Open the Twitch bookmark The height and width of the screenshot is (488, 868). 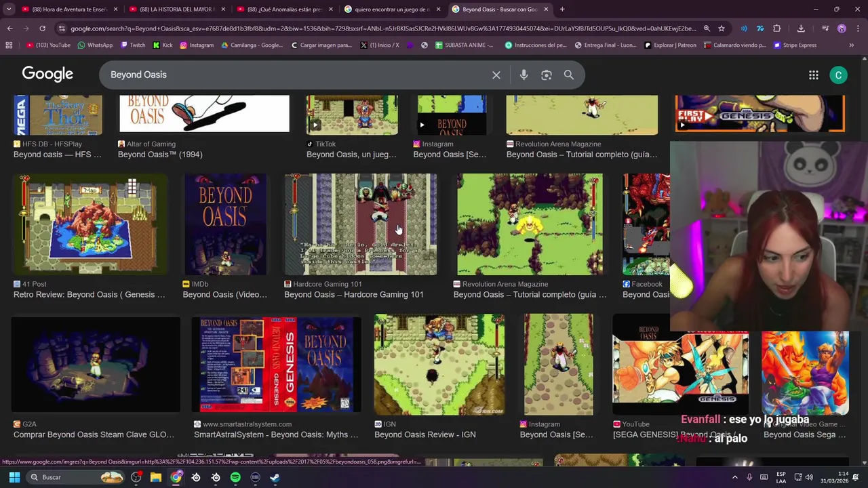[x=133, y=45]
